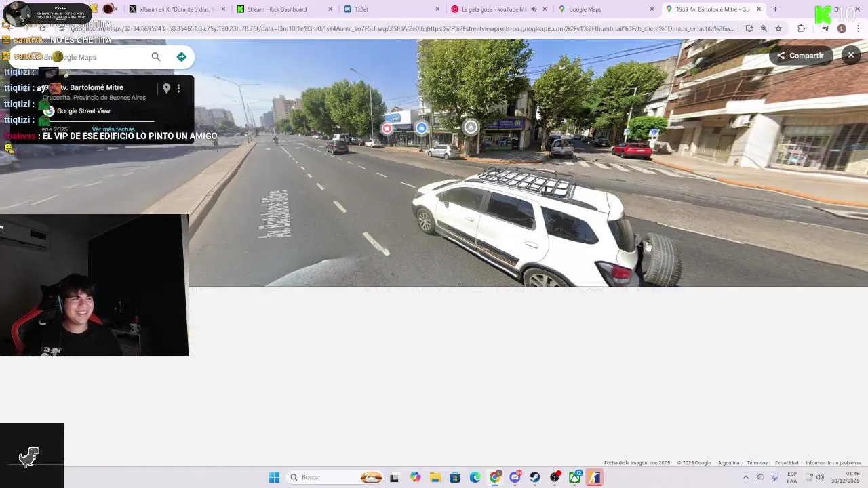
Task: Open Microsoft Store from the taskbar
Action: coord(455,477)
